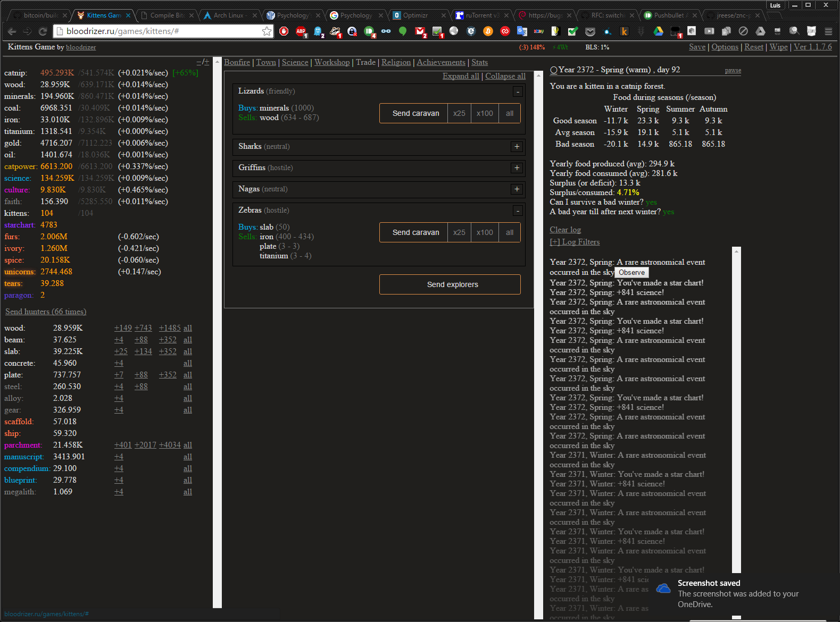
Task: Open the Google Drive extension icon
Action: click(x=658, y=31)
